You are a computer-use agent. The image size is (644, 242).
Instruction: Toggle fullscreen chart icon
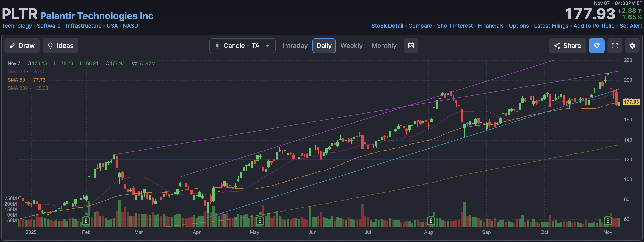615,46
